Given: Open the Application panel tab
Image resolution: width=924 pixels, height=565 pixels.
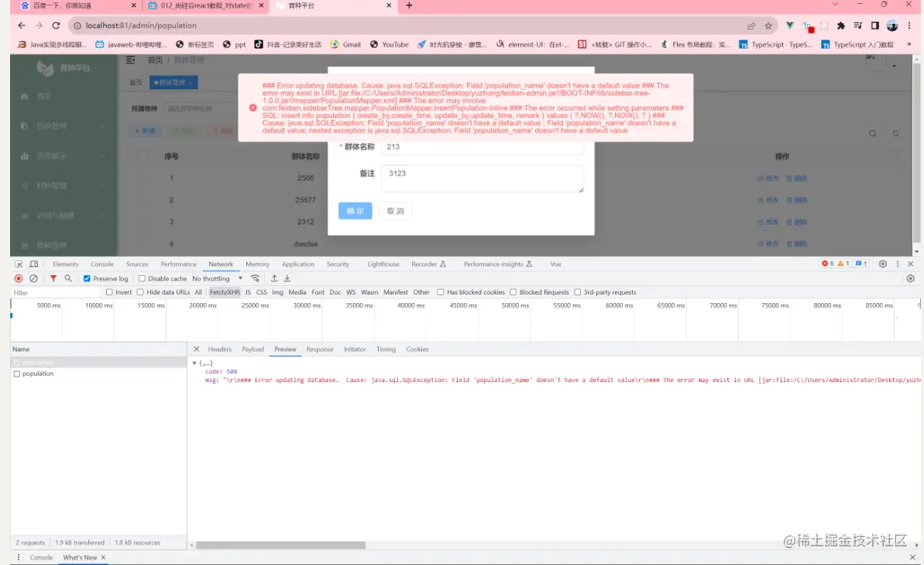Looking at the screenshot, I should pyautogui.click(x=297, y=264).
